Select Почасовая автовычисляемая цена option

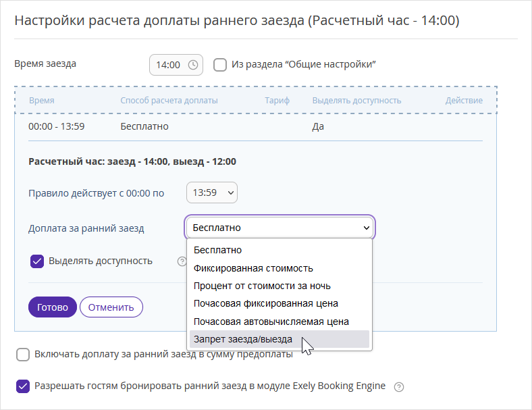280,322
